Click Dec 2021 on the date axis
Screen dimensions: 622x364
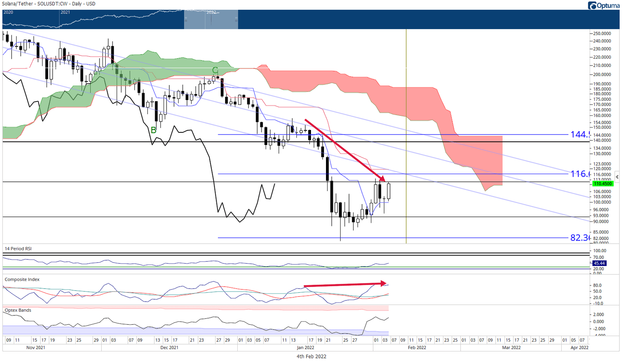(169, 348)
